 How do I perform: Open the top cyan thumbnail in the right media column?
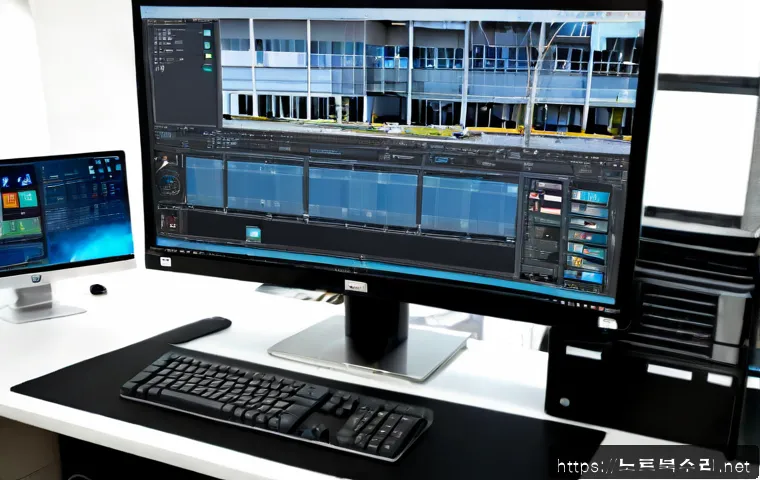pos(590,196)
